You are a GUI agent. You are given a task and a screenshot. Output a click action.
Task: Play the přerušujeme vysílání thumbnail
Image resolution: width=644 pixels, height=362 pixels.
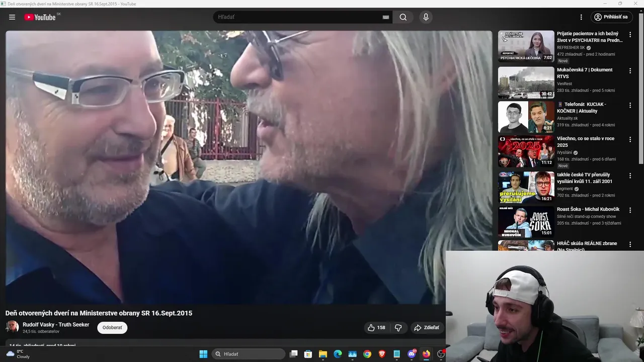point(526,187)
